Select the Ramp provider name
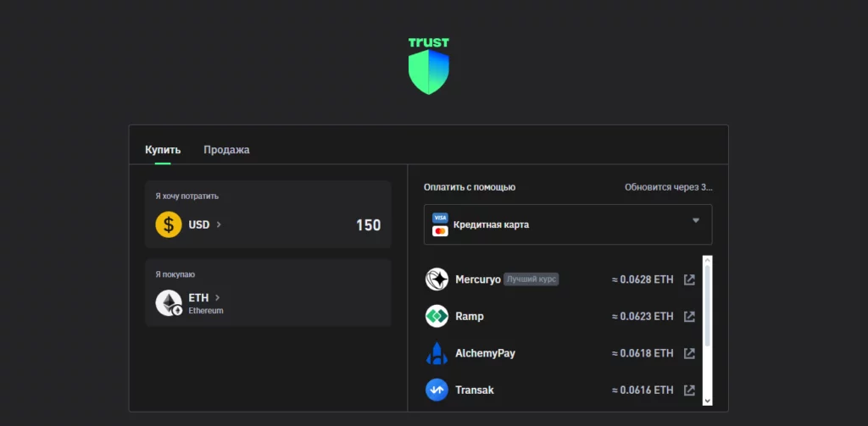The image size is (868, 426). (470, 317)
